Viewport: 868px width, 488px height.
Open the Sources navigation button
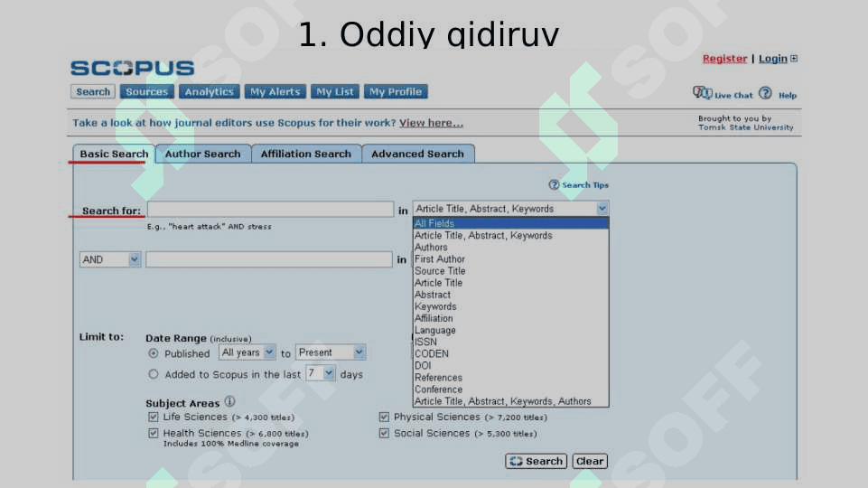(x=146, y=92)
